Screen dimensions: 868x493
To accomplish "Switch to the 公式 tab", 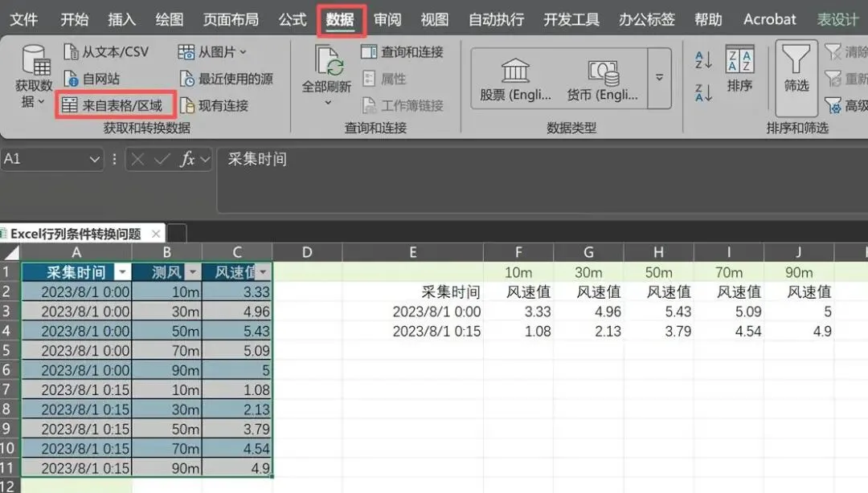I will tap(293, 19).
